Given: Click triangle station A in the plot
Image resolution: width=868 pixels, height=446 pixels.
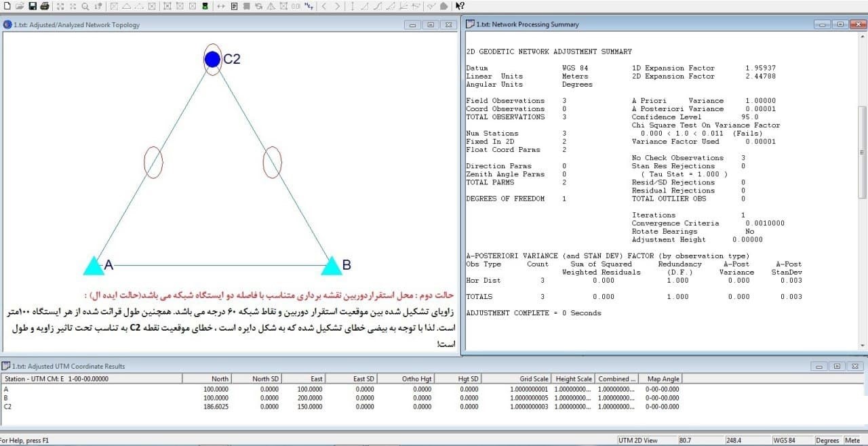Looking at the screenshot, I should coord(94,265).
